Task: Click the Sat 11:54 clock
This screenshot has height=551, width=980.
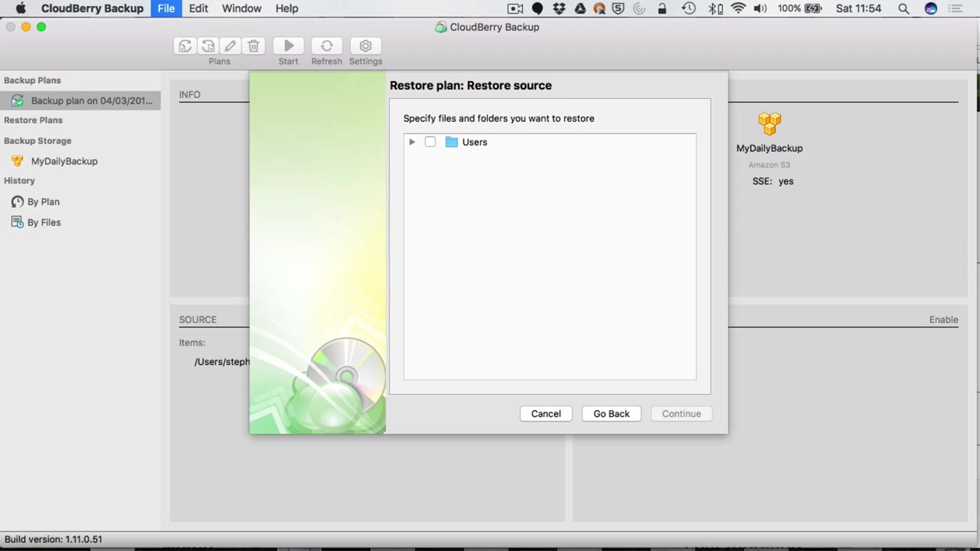Action: (x=859, y=8)
